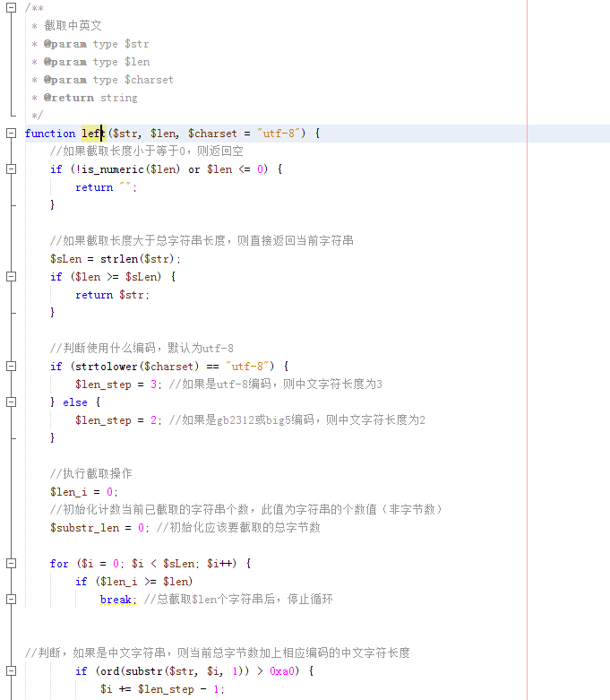Click comment 执行截取操作
Screen dimensions: 610x700
click(x=91, y=473)
